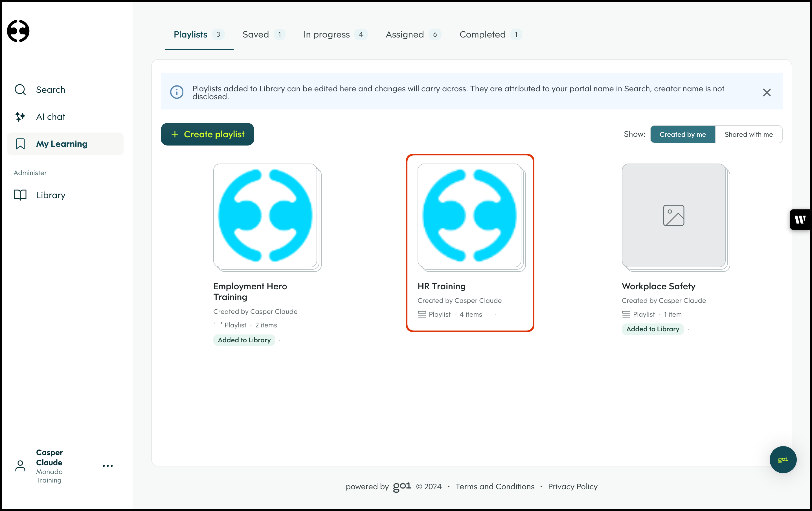This screenshot has height=511, width=812.
Task: Select AI chat in the sidebar
Action: (x=65, y=117)
